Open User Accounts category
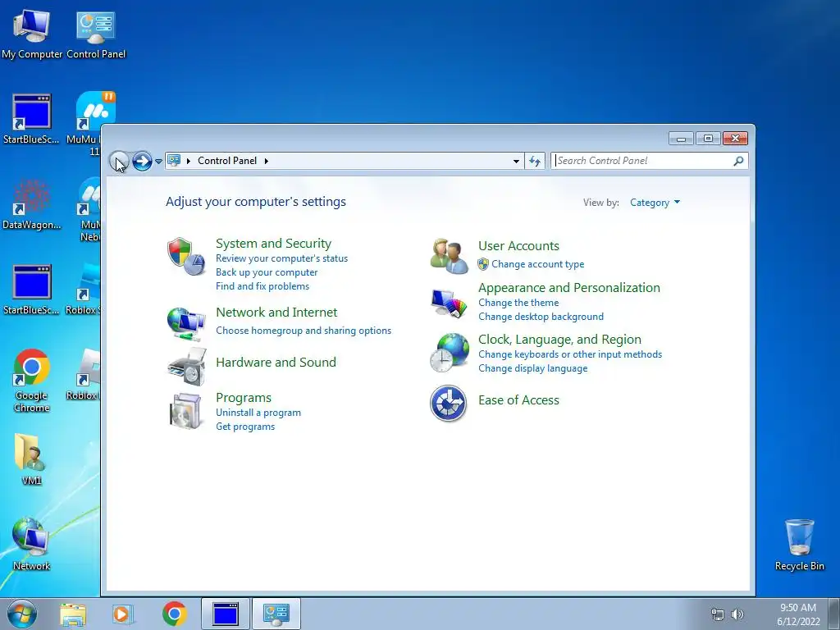840x630 pixels. (518, 246)
